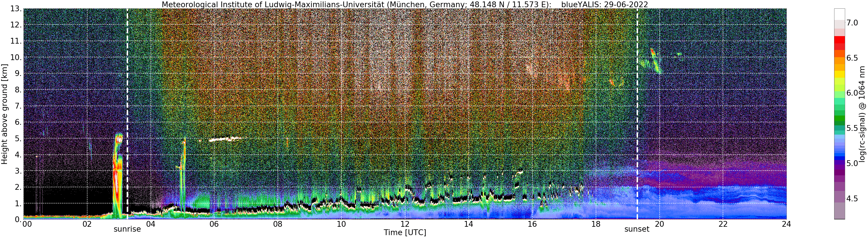Screen dimensions: 868x238
Task: Click the height-axis tick label '8.'
Action: (x=18, y=90)
